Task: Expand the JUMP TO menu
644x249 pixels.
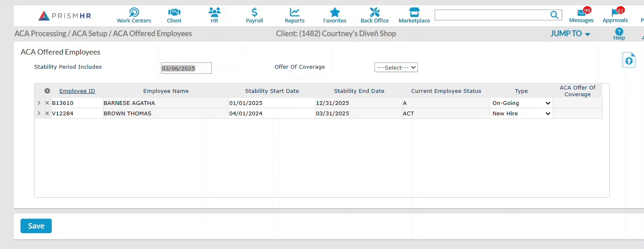Action: tap(570, 34)
